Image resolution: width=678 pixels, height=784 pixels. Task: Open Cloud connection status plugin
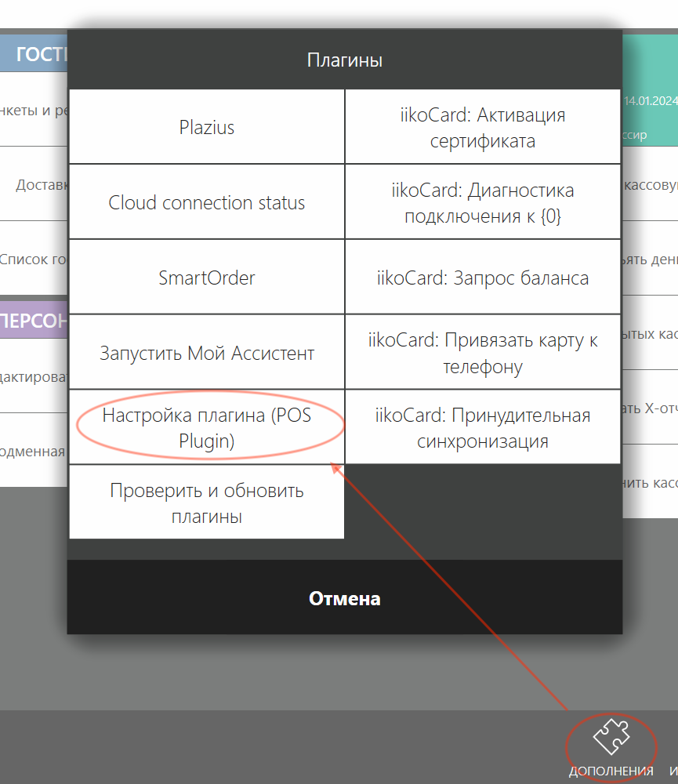[206, 202]
